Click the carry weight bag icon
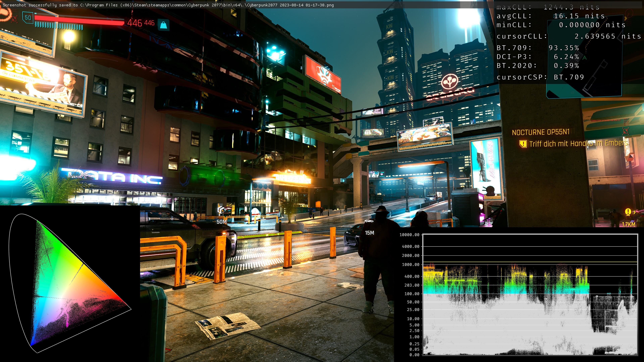The image size is (644, 362). click(164, 25)
